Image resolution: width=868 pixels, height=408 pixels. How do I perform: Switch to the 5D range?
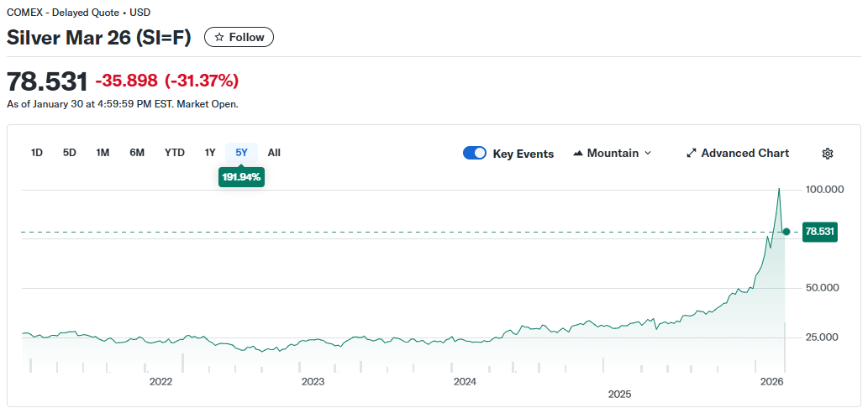(x=70, y=153)
